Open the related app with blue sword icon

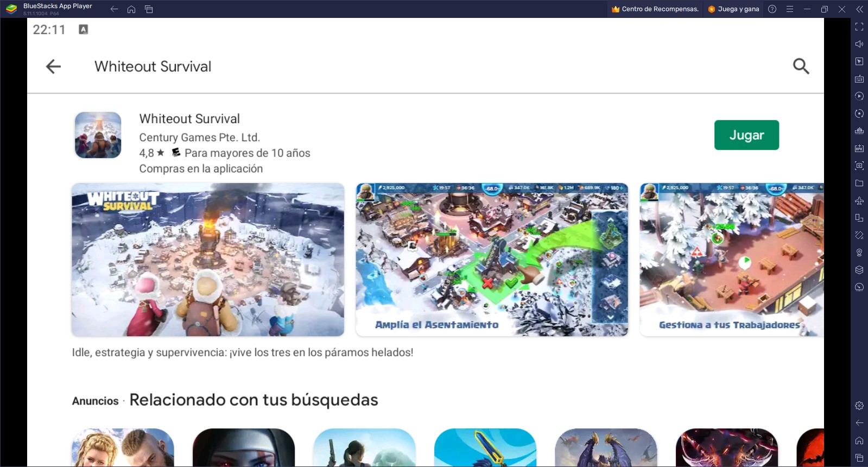(x=485, y=447)
